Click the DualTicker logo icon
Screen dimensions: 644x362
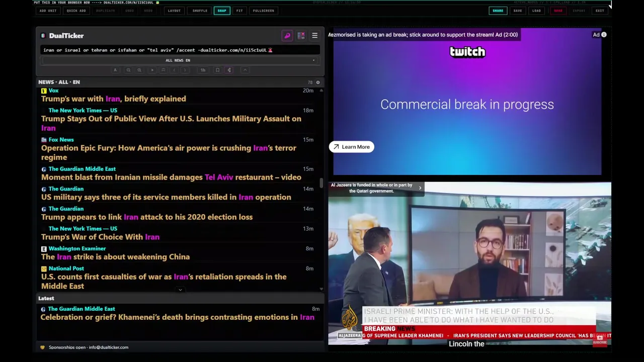[x=43, y=36]
